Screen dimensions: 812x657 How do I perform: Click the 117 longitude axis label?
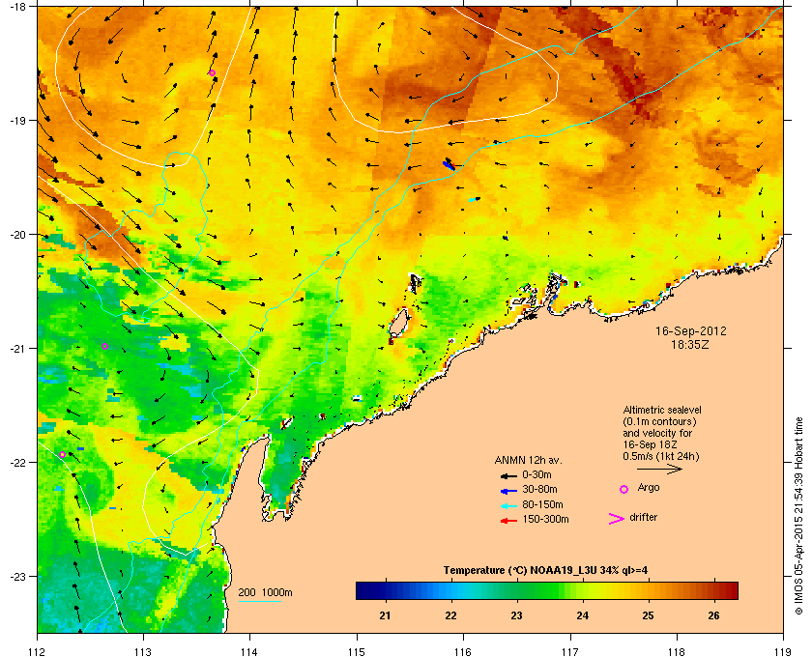570,652
